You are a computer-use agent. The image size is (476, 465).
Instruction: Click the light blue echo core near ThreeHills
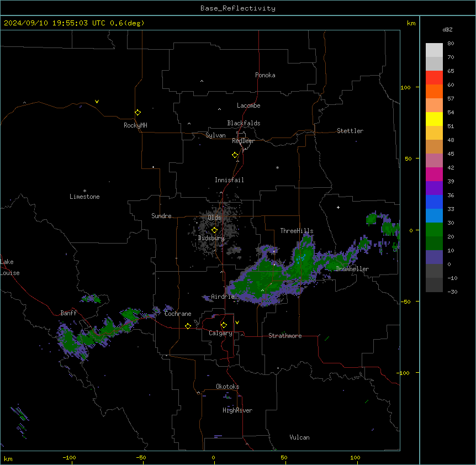[x=301, y=258]
